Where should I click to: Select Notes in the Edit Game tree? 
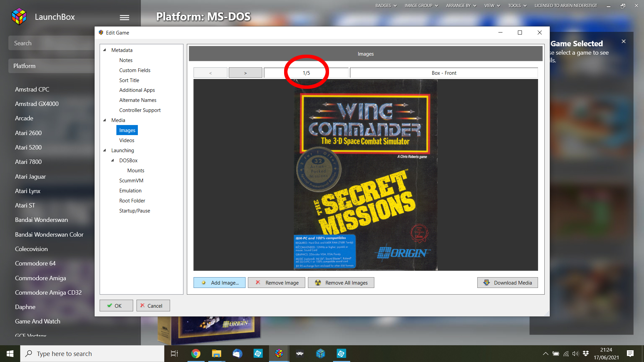(x=126, y=60)
